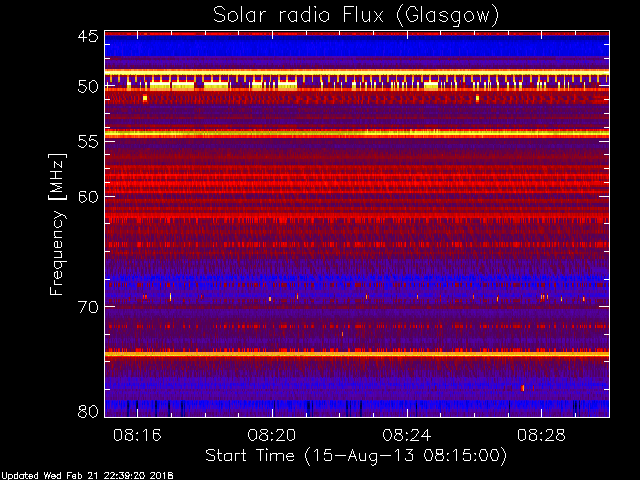
Task: Select the 50 MHz frequency axis label
Action: pyautogui.click(x=88, y=87)
